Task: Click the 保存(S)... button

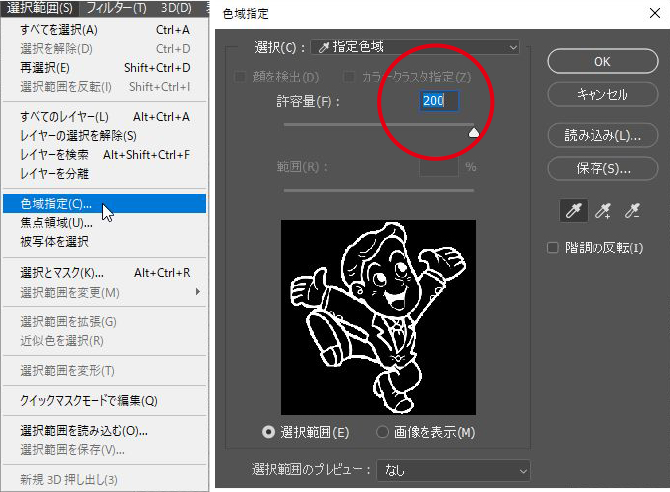Action: (602, 168)
